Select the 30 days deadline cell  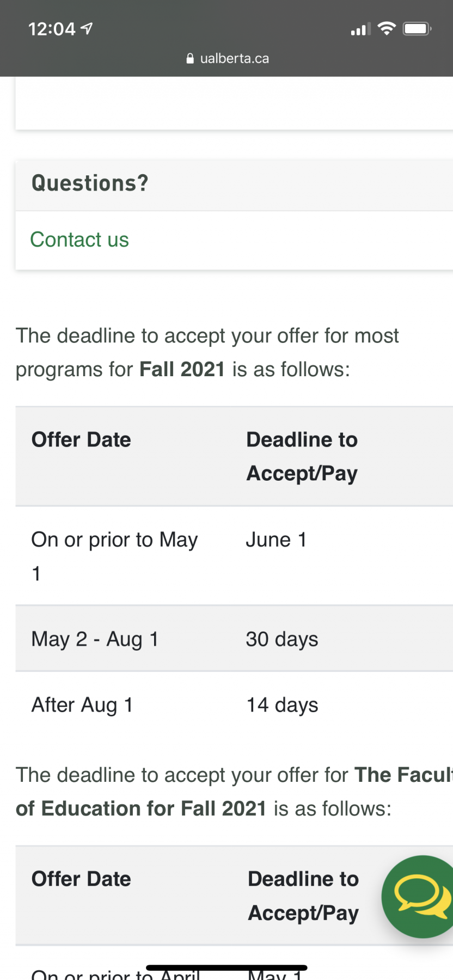(282, 639)
